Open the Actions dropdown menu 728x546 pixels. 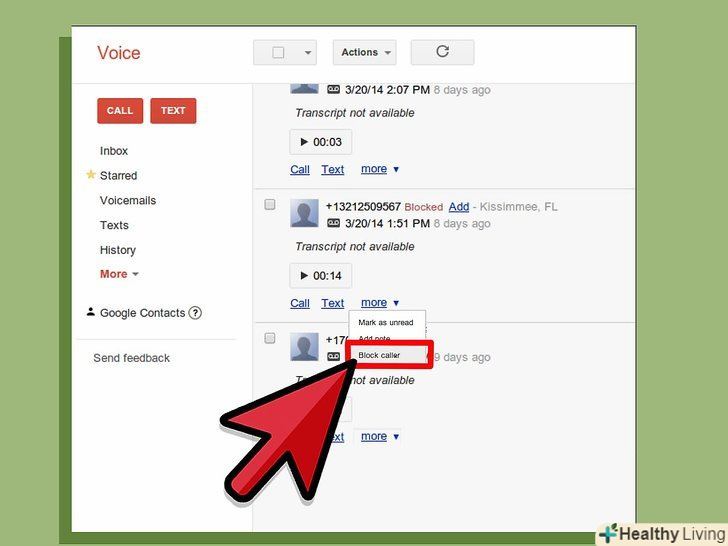(364, 52)
